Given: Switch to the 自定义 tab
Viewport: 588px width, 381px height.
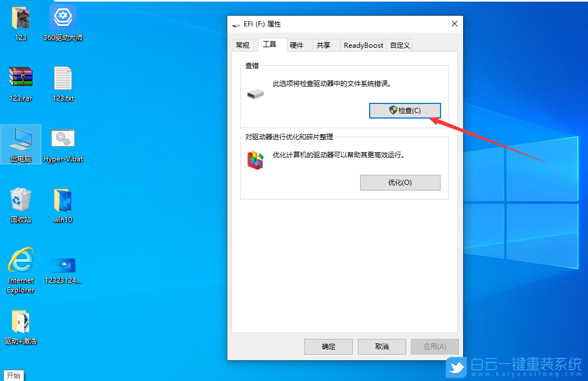Looking at the screenshot, I should point(399,45).
